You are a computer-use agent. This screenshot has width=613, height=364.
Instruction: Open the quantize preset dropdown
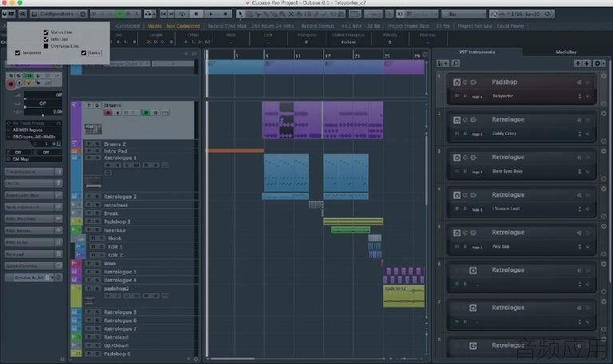click(521, 14)
